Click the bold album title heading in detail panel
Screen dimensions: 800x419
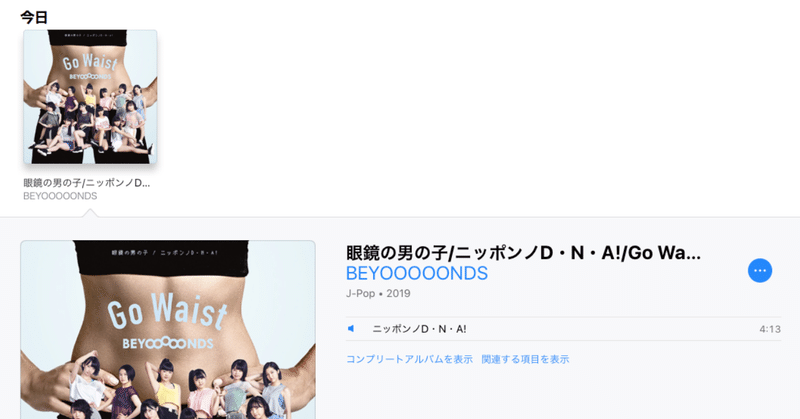click(x=523, y=253)
